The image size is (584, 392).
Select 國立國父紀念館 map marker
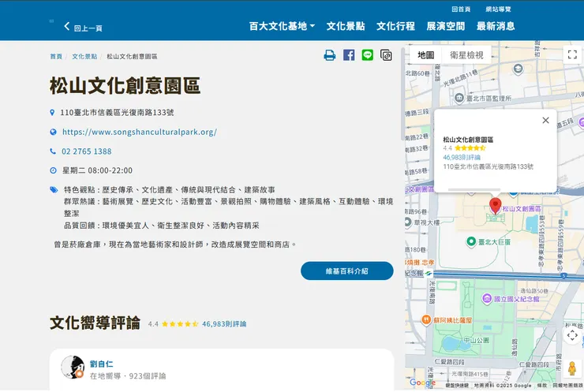click(487, 299)
